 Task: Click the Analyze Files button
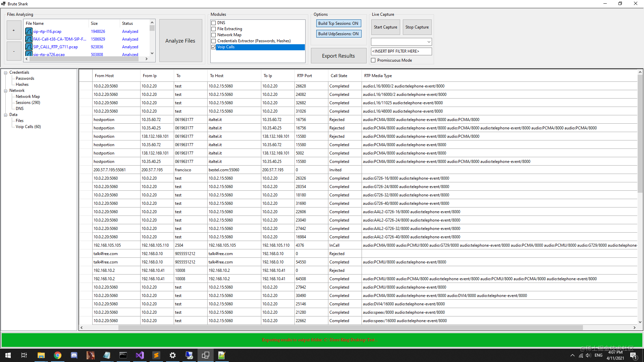(180, 41)
